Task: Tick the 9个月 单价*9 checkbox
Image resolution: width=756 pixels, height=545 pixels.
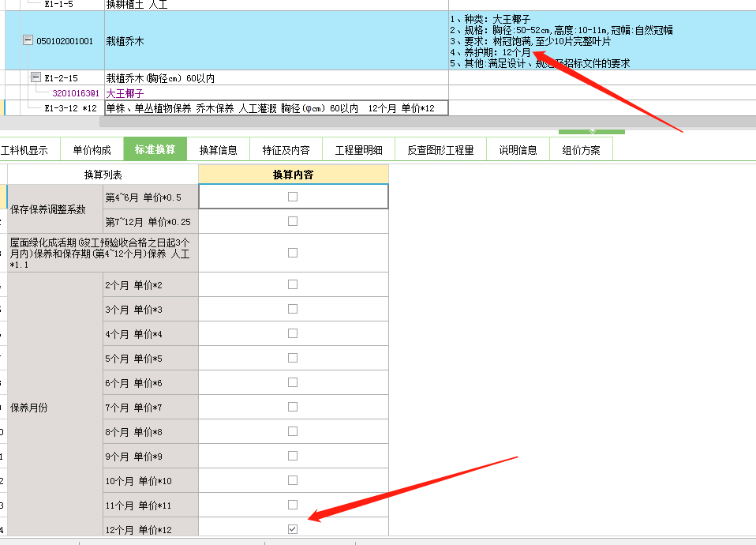Action: coord(293,457)
